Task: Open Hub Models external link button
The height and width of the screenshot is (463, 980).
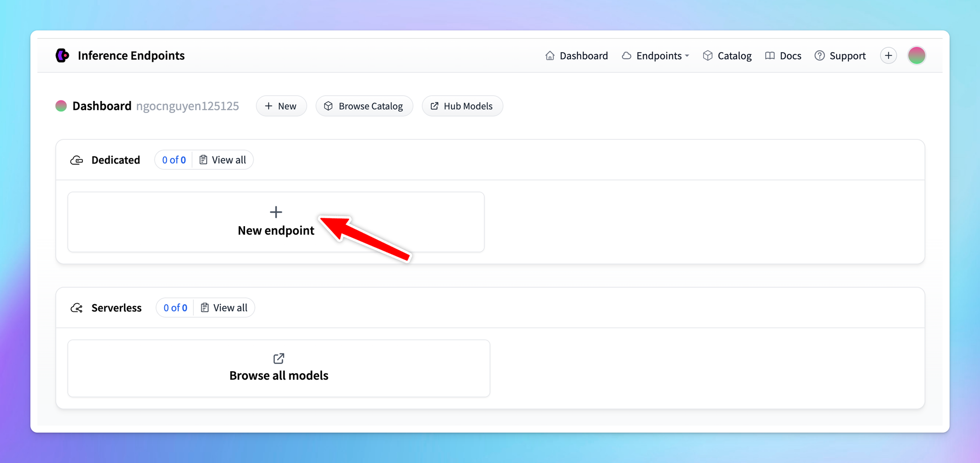Action: click(x=462, y=106)
